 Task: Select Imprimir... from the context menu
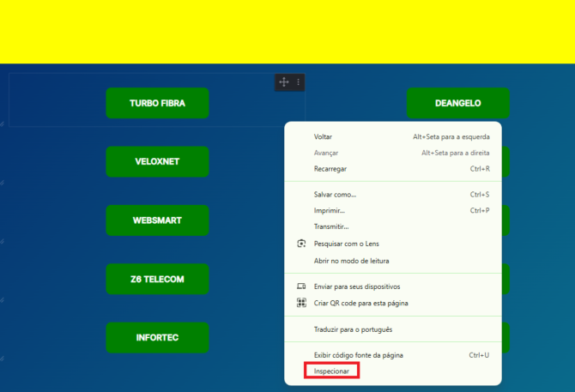[393, 211]
